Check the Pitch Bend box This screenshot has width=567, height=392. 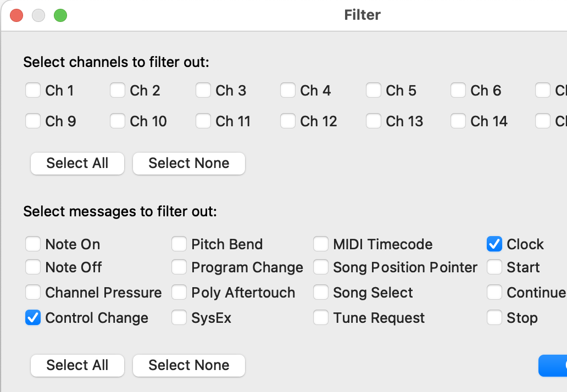pyautogui.click(x=179, y=244)
